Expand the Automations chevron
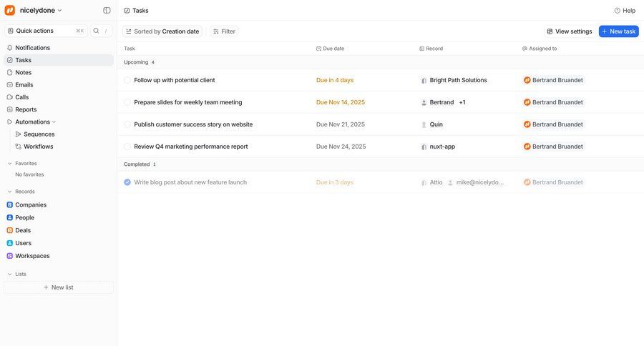The height and width of the screenshot is (346, 644). (x=54, y=122)
